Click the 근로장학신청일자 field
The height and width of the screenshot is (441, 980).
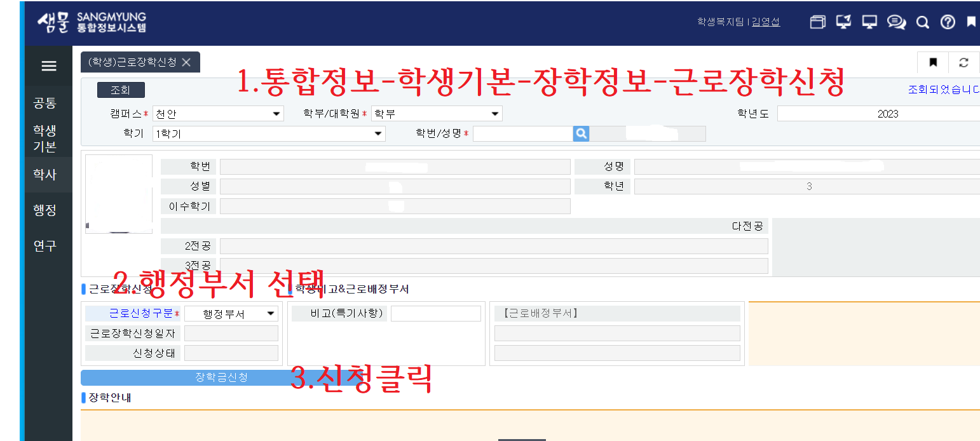click(x=231, y=333)
